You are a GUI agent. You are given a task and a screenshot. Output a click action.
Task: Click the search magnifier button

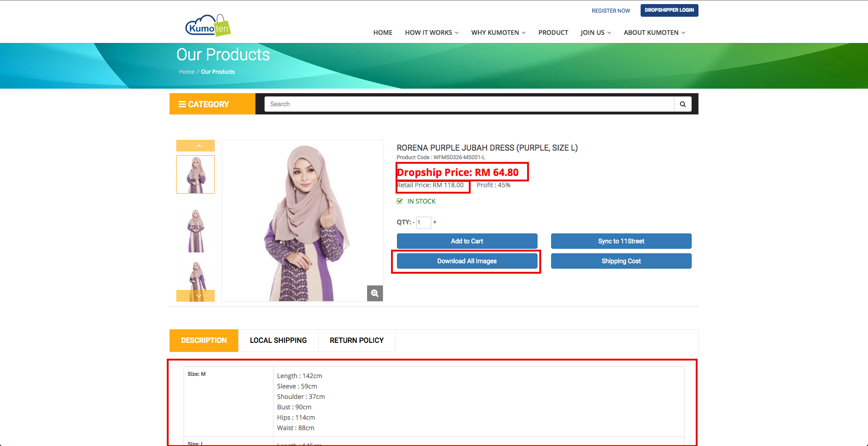pyautogui.click(x=683, y=104)
